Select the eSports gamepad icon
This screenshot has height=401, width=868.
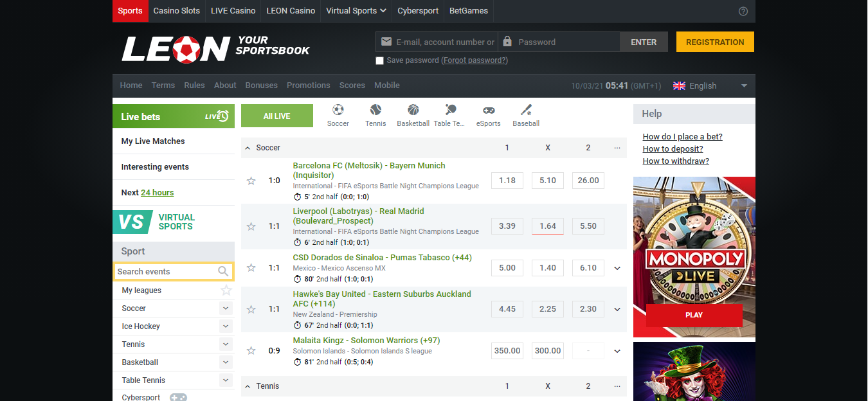489,110
